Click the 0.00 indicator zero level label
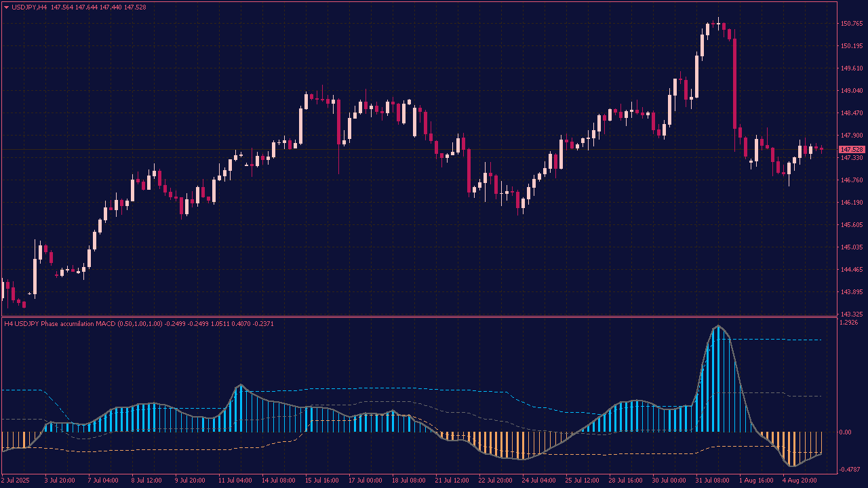Viewport: 868px width, 488px height. (x=845, y=432)
